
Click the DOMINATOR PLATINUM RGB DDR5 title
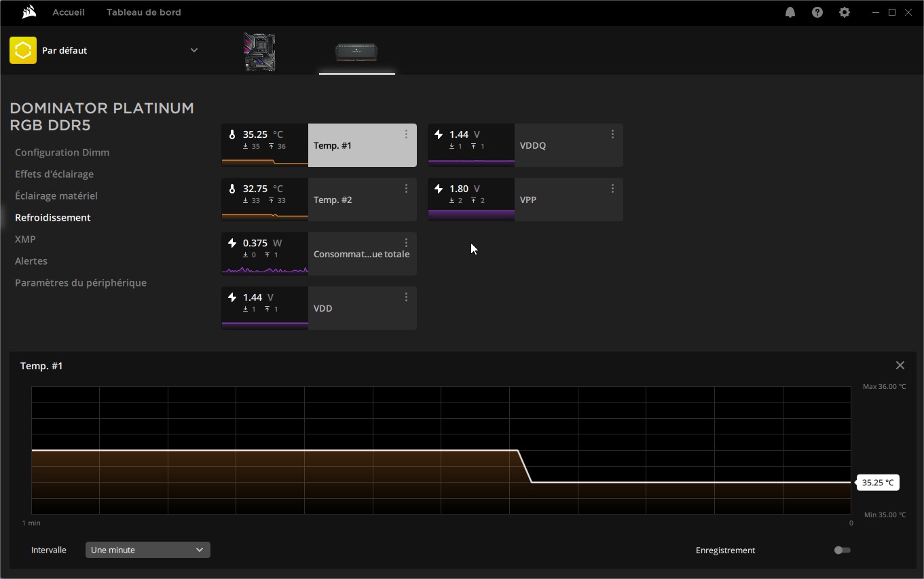102,117
